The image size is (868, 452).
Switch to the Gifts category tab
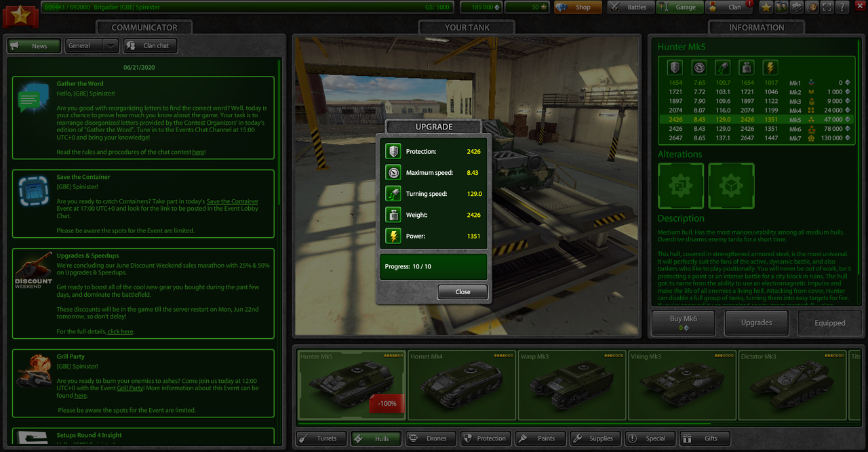click(x=705, y=438)
